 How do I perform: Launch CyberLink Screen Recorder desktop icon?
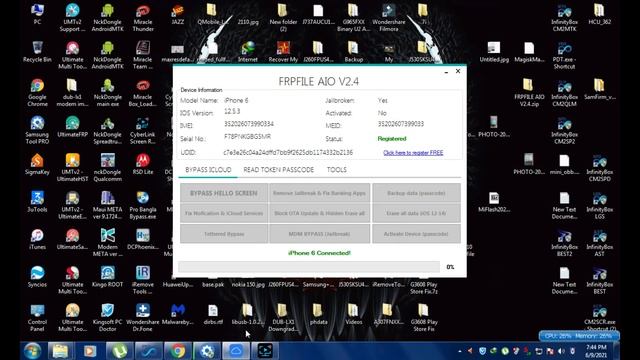click(142, 130)
